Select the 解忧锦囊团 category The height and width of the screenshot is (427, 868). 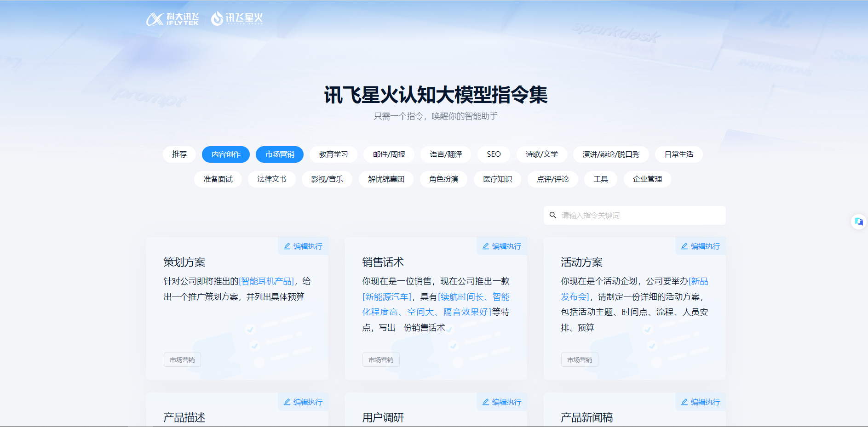coord(386,179)
